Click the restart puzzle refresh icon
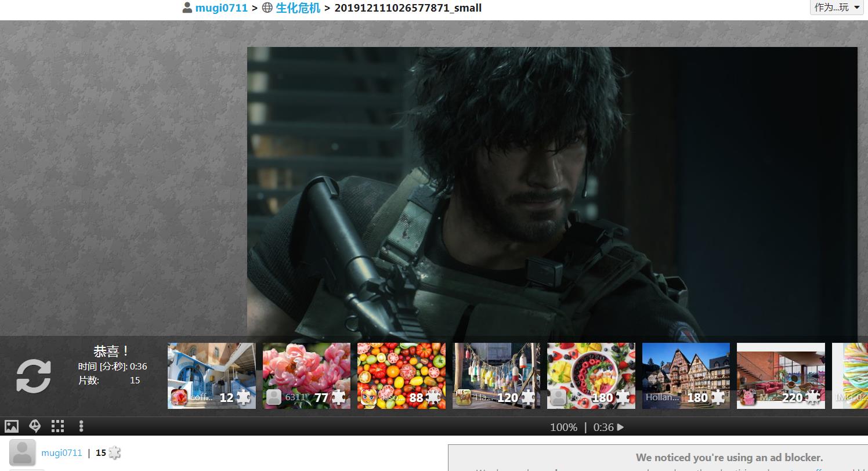 33,376
